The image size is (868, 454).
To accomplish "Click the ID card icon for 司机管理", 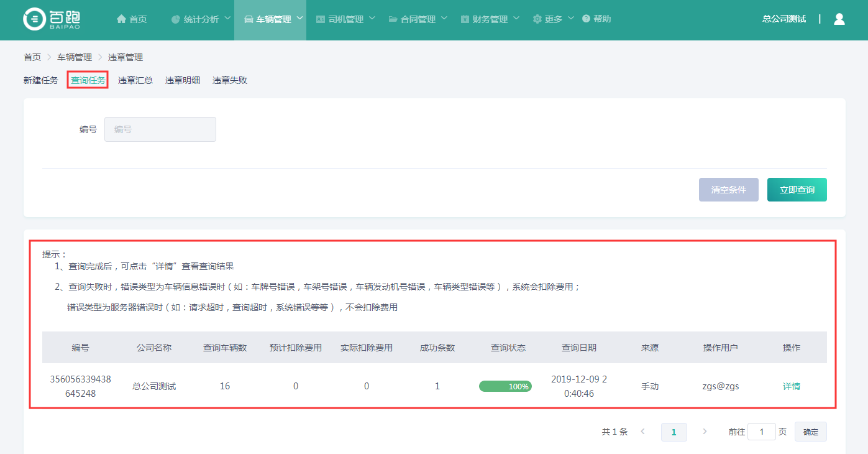I will click(x=321, y=19).
